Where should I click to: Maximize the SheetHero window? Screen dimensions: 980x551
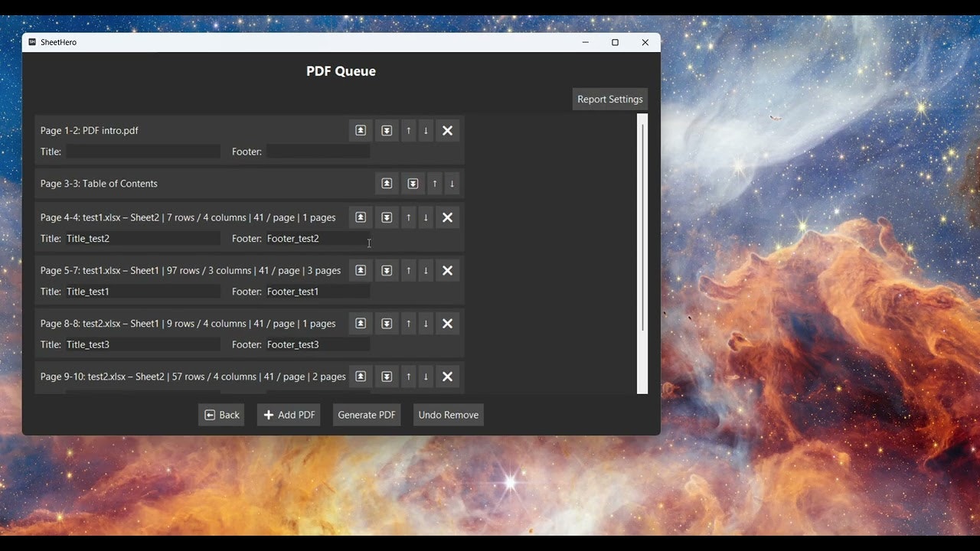(x=615, y=43)
